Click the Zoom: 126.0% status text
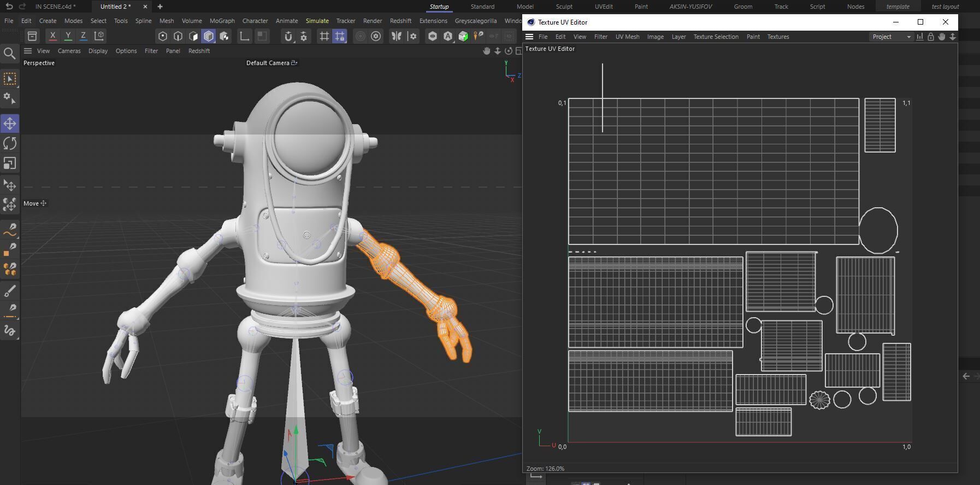The height and width of the screenshot is (485, 980). 545,469
